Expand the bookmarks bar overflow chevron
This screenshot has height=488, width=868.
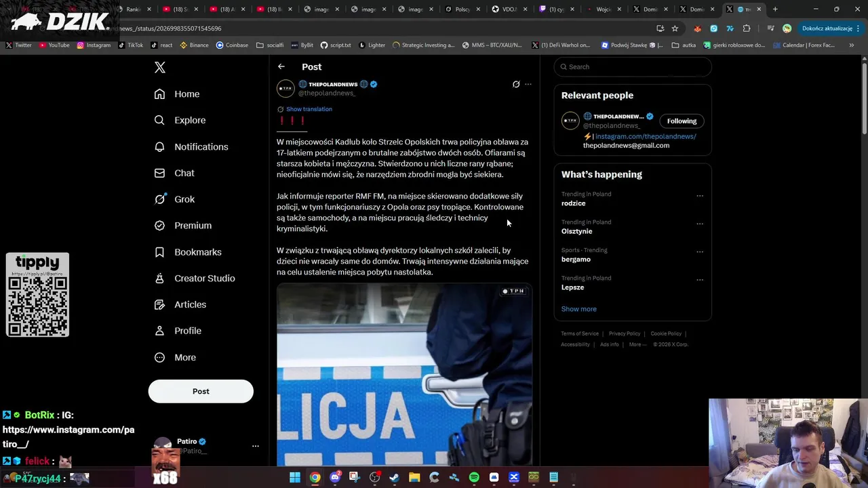(852, 45)
